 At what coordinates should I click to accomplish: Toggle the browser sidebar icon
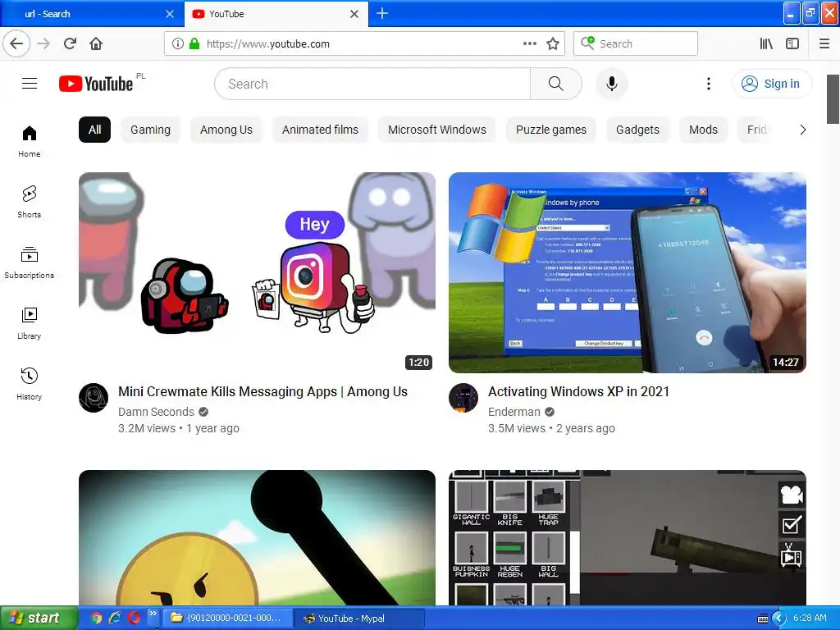tap(792, 44)
